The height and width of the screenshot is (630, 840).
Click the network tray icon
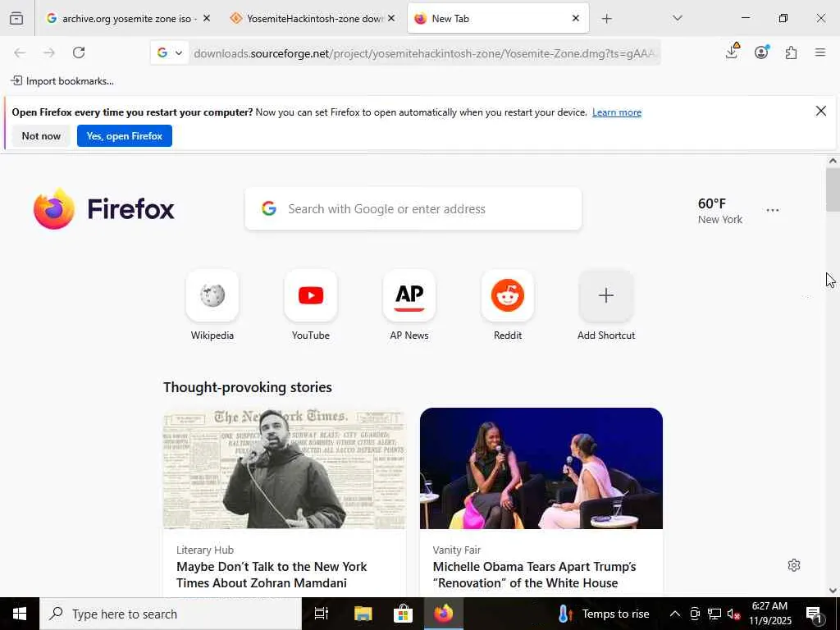pyautogui.click(x=714, y=614)
